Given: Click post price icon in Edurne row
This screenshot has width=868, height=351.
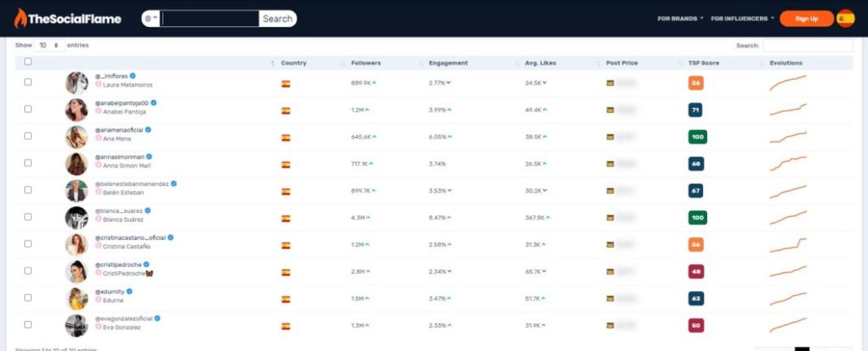Looking at the screenshot, I should pyautogui.click(x=610, y=298).
